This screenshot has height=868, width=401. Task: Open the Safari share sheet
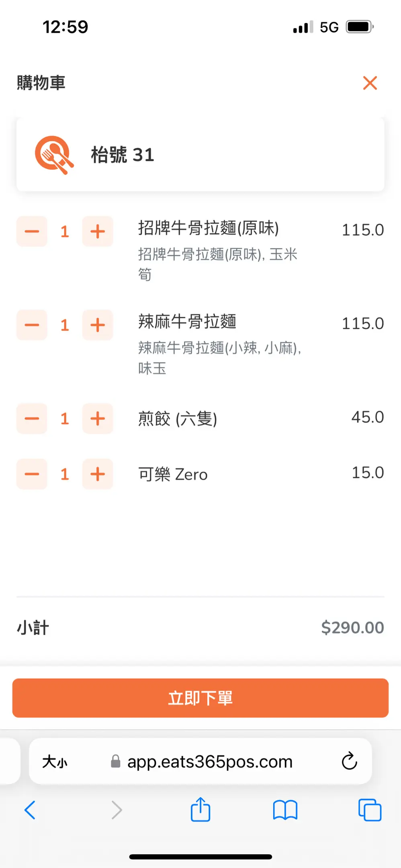[x=200, y=810]
